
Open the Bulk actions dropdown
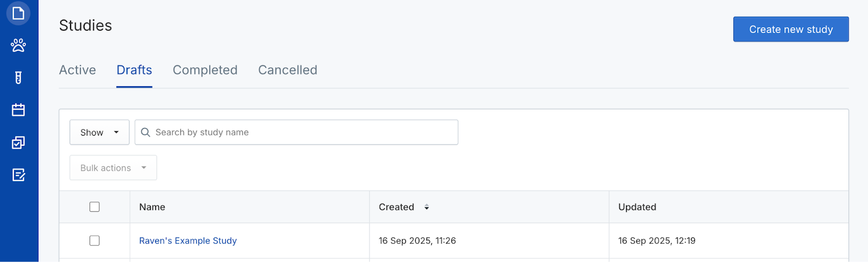[x=113, y=168]
